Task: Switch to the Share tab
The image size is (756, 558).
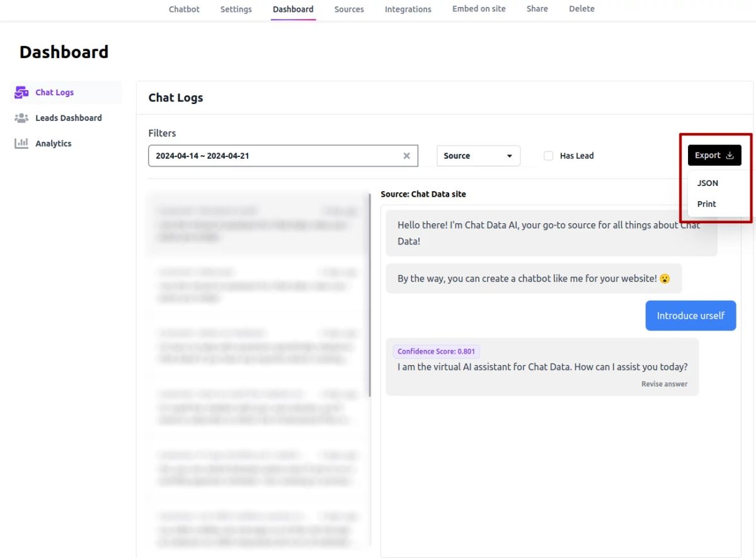Action: [x=537, y=9]
